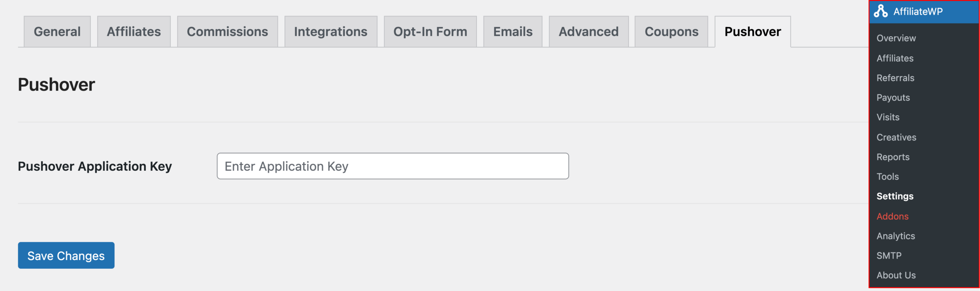
Task: Select the Commissions tab
Action: point(227,31)
